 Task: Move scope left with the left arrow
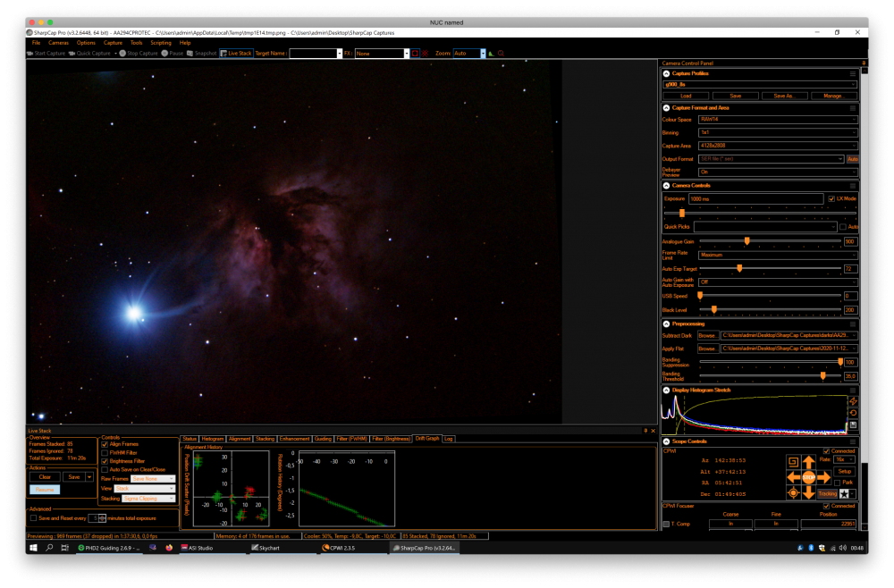794,477
